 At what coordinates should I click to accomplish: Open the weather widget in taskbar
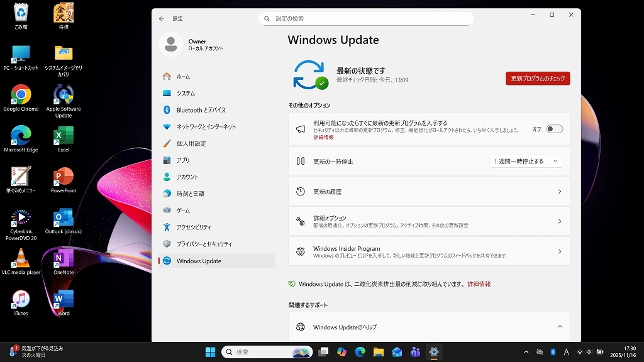(36, 352)
